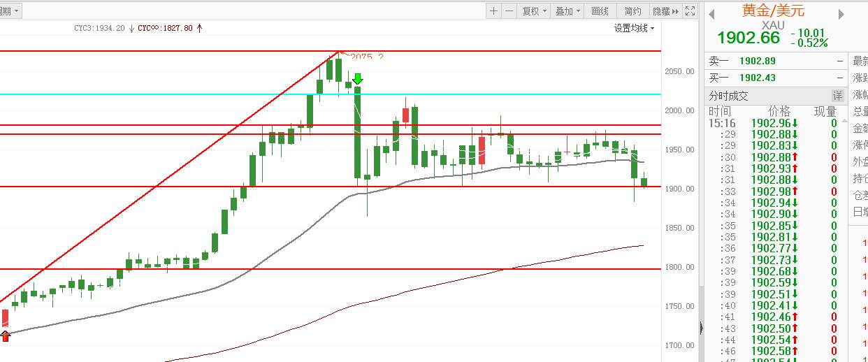Zoom out chart with the minus button

coord(509,11)
